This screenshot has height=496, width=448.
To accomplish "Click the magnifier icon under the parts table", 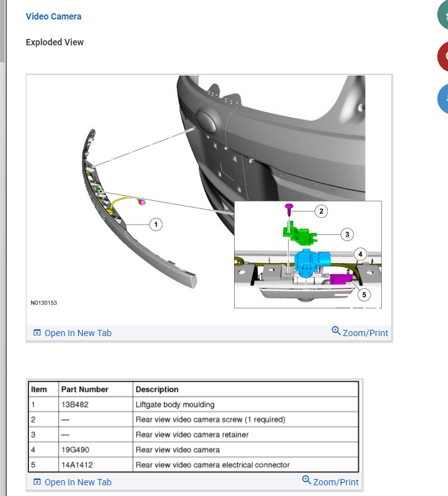I will point(306,480).
